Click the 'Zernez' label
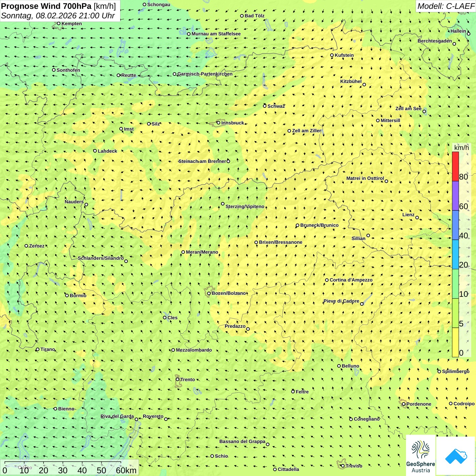476x476 pixels. click(x=36, y=246)
